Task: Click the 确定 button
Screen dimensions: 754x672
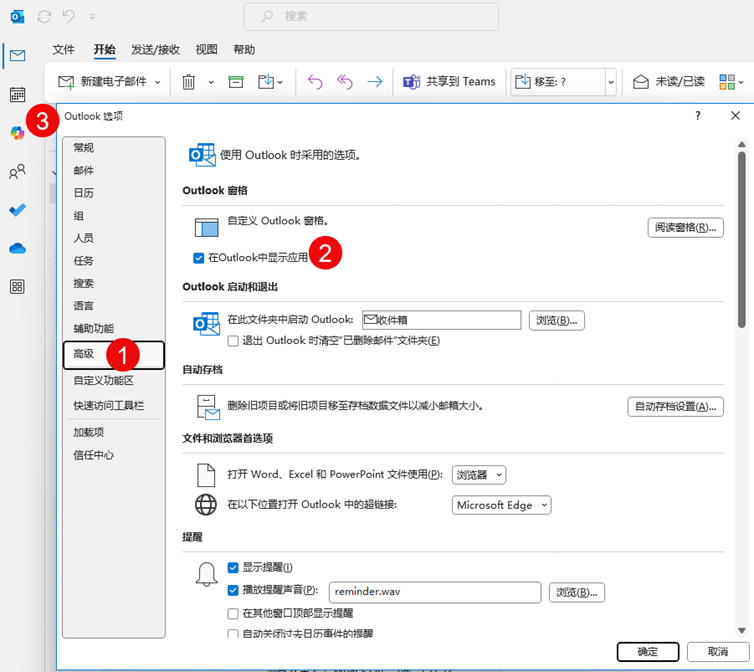Action: pos(648,652)
